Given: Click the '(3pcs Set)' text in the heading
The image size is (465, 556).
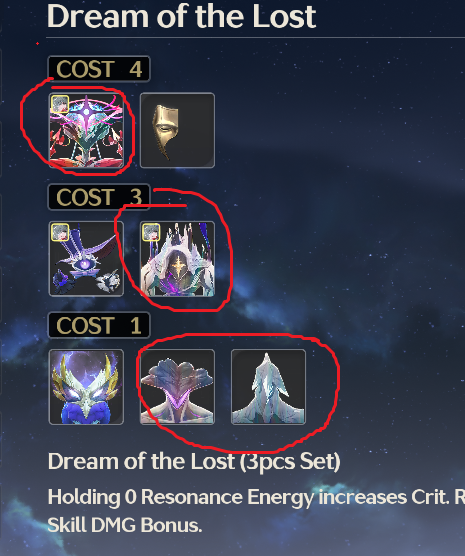Looking at the screenshot, I should (290, 462).
